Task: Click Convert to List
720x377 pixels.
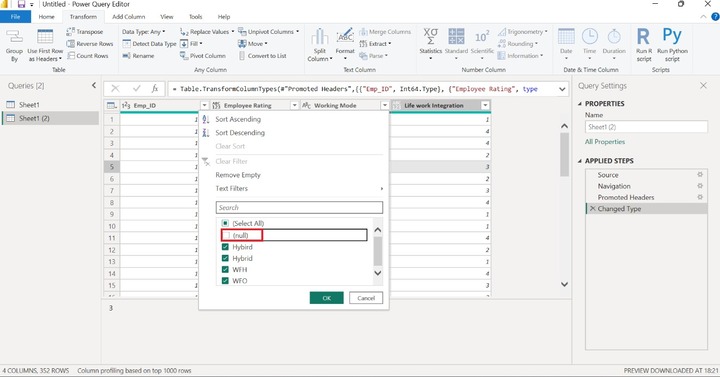Action: (263, 56)
